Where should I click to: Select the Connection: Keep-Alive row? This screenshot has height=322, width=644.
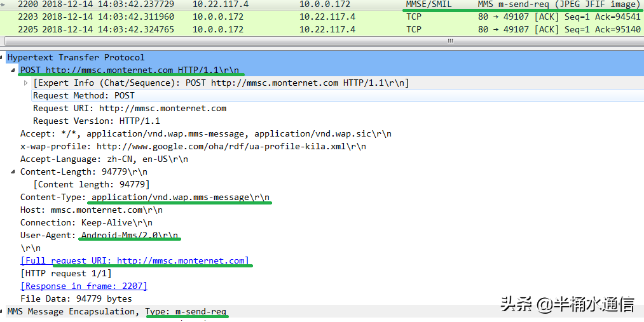(86, 223)
